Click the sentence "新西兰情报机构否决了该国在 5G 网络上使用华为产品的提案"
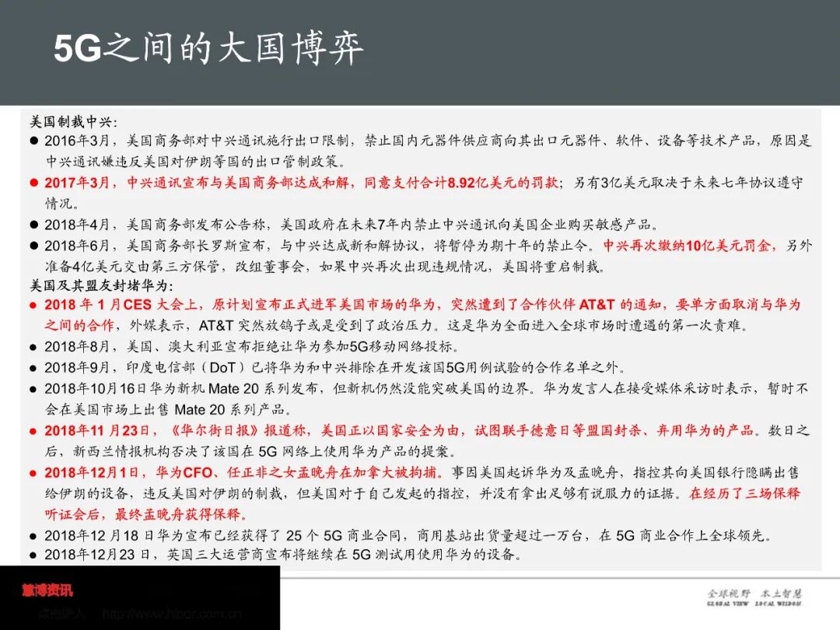This screenshot has height=630, width=840. tap(264, 452)
